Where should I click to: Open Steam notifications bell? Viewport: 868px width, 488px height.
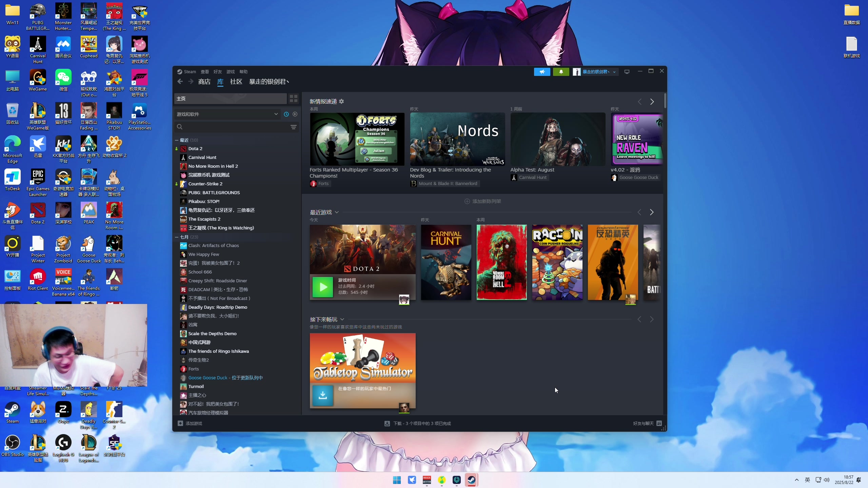point(561,72)
